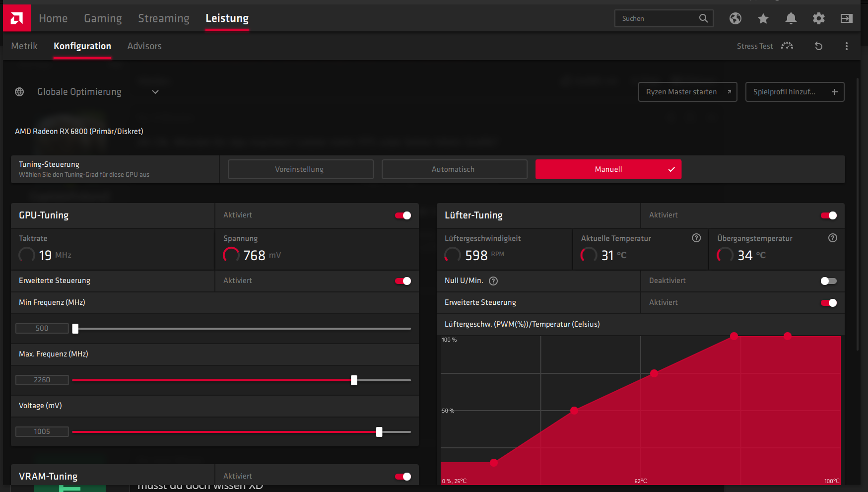The width and height of the screenshot is (868, 492).
Task: Toggle VRAM-Tuning switch
Action: (x=403, y=477)
